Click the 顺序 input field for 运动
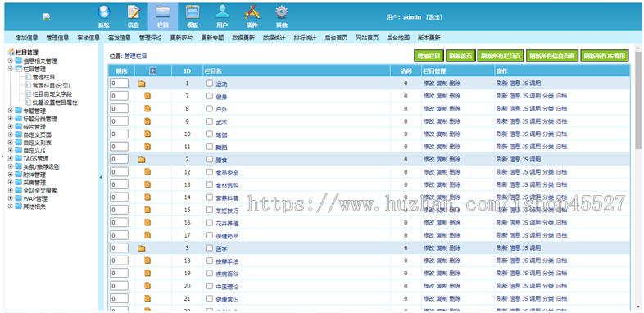644x313 pixels. click(119, 84)
